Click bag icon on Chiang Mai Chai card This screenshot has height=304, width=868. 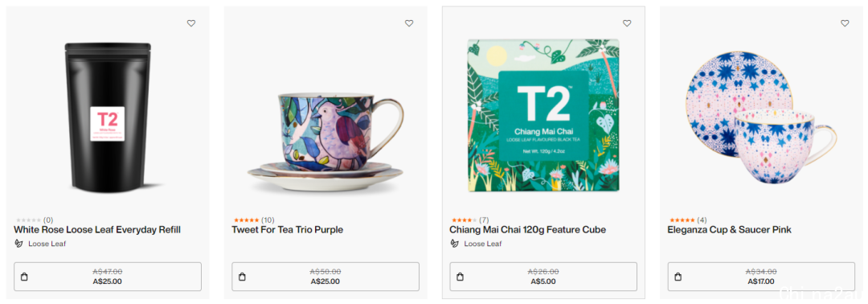(460, 277)
